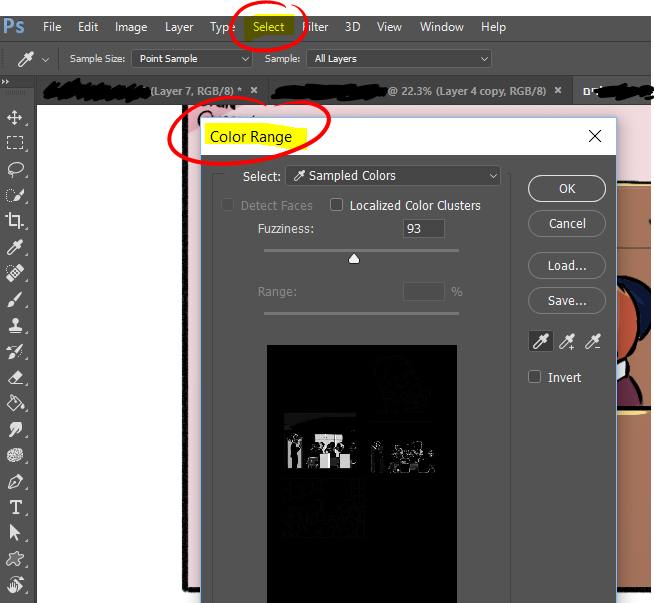Select the Paint Bucket tool
Viewport: 654px width, 603px height.
(16, 403)
